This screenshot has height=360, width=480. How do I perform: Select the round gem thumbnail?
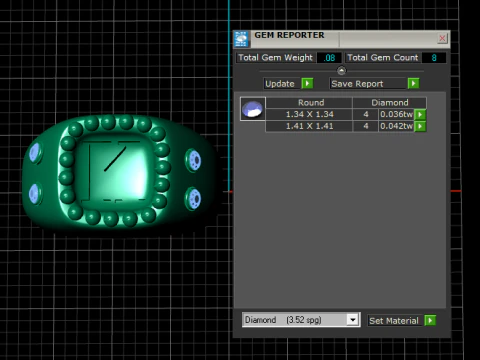pos(253,109)
